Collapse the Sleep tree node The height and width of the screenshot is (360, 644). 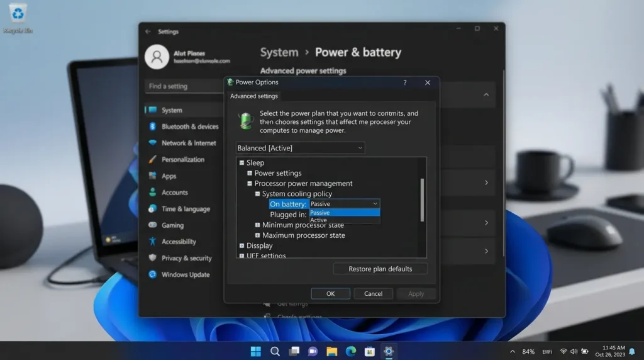tap(242, 163)
